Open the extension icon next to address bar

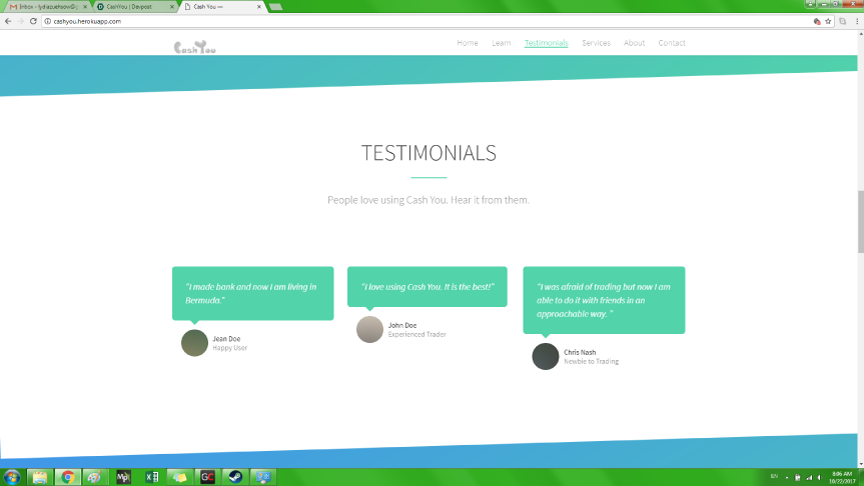click(x=843, y=21)
